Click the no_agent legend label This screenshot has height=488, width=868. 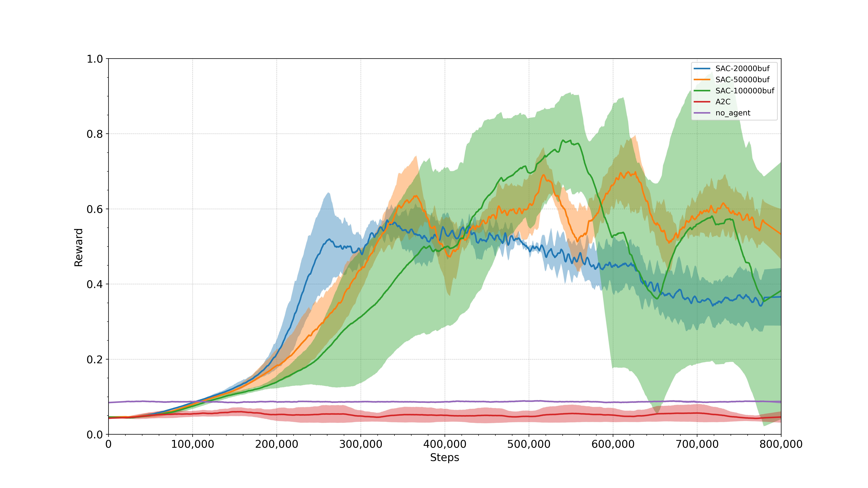tap(733, 113)
